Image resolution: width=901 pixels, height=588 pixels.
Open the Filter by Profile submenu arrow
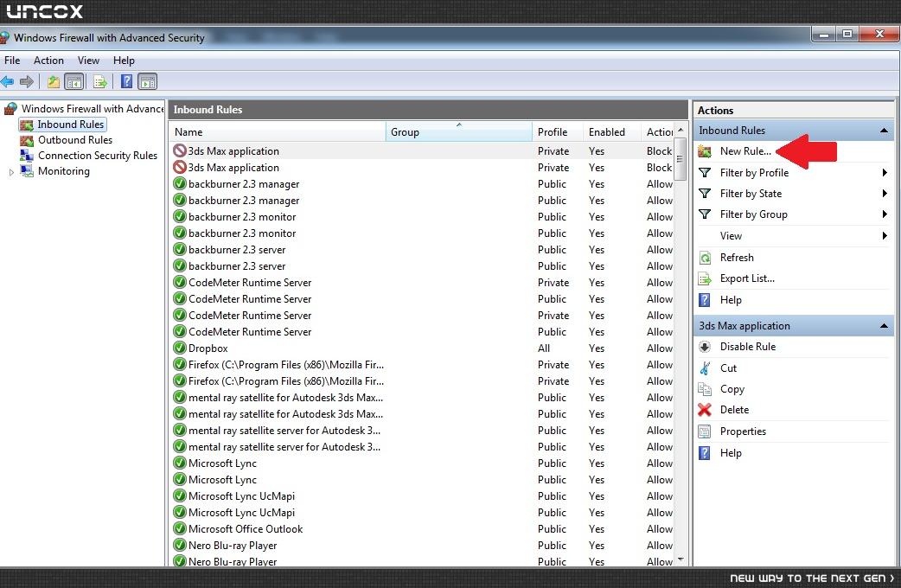[885, 172]
